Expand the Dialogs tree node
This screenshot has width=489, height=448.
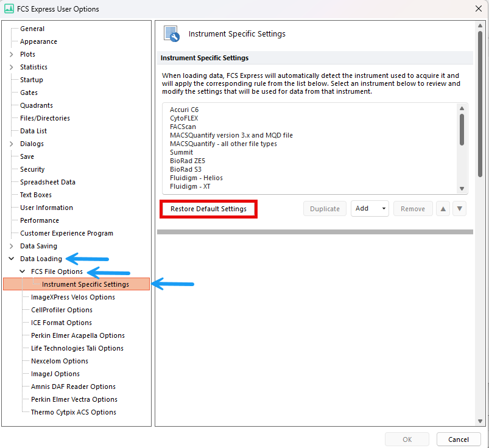12,144
